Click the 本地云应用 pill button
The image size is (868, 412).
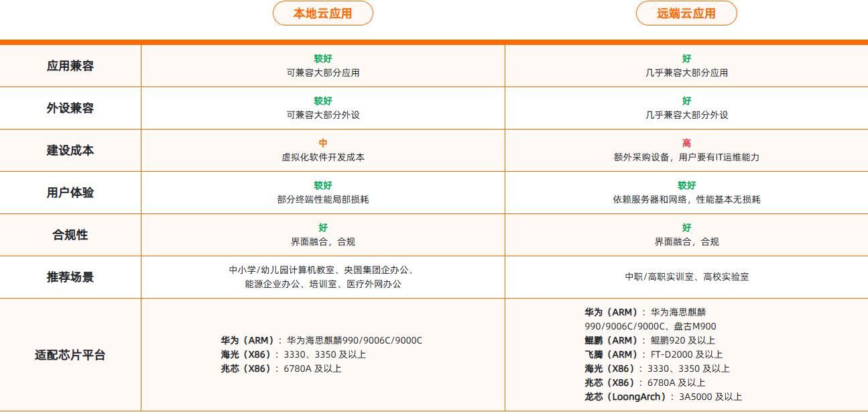322,13
